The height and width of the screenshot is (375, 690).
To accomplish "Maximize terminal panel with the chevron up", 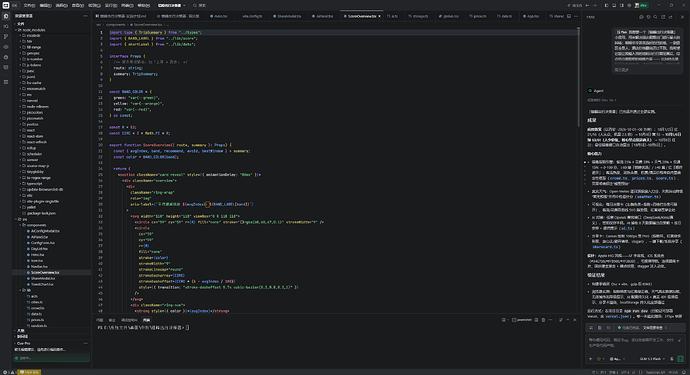I will pyautogui.click(x=568, y=320).
